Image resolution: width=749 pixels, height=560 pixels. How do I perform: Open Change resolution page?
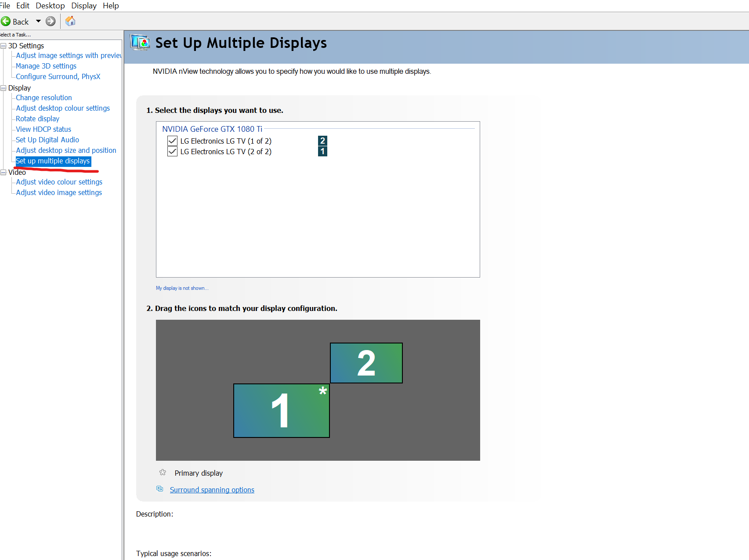[44, 98]
